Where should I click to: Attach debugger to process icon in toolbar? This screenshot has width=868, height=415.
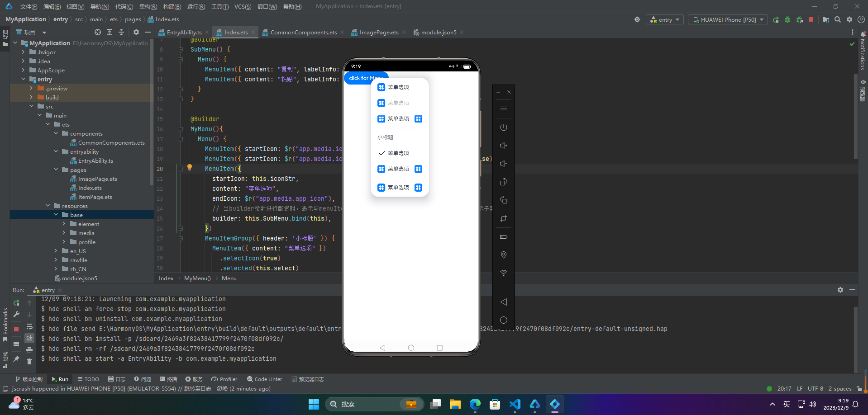pyautogui.click(x=800, y=19)
